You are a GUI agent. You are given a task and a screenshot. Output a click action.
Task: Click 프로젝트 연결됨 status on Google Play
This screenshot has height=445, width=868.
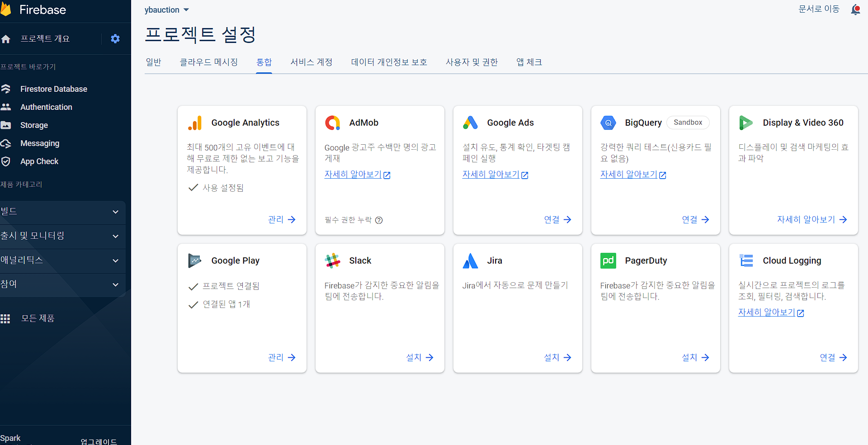pos(231,286)
